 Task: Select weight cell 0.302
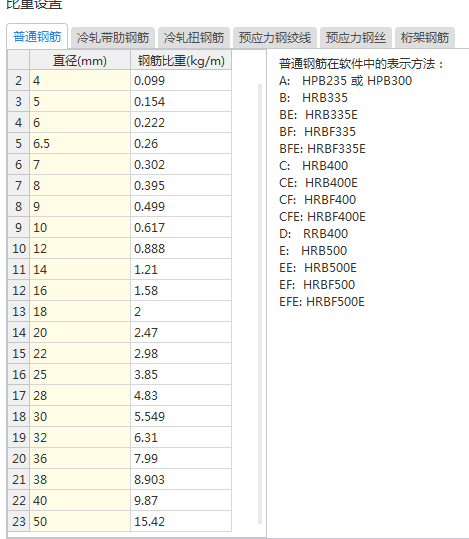181,165
